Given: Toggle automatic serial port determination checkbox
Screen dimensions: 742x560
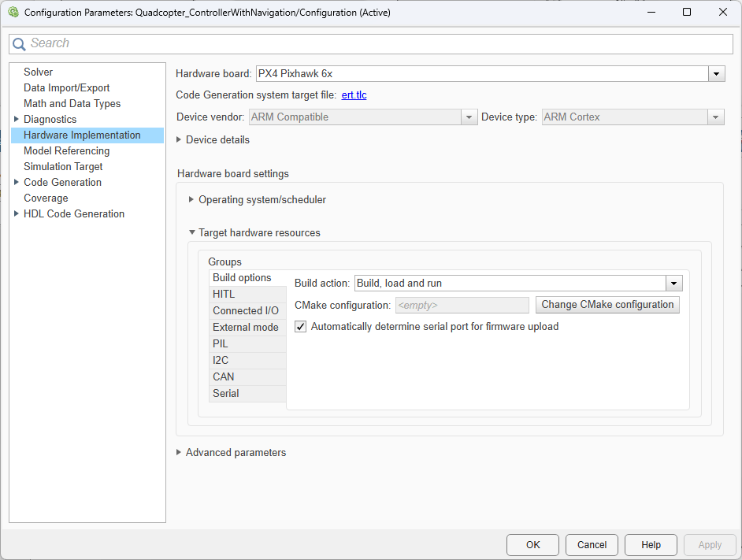Looking at the screenshot, I should (x=300, y=327).
